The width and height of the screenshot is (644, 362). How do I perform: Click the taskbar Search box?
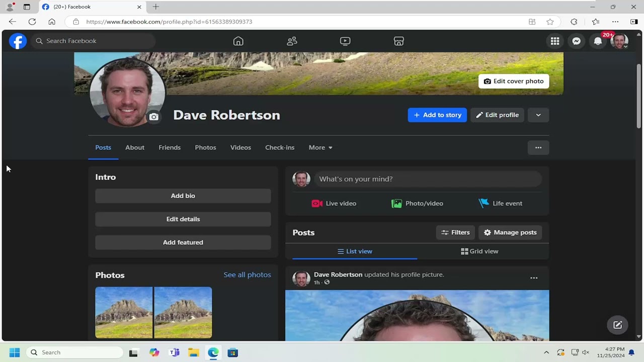74,352
